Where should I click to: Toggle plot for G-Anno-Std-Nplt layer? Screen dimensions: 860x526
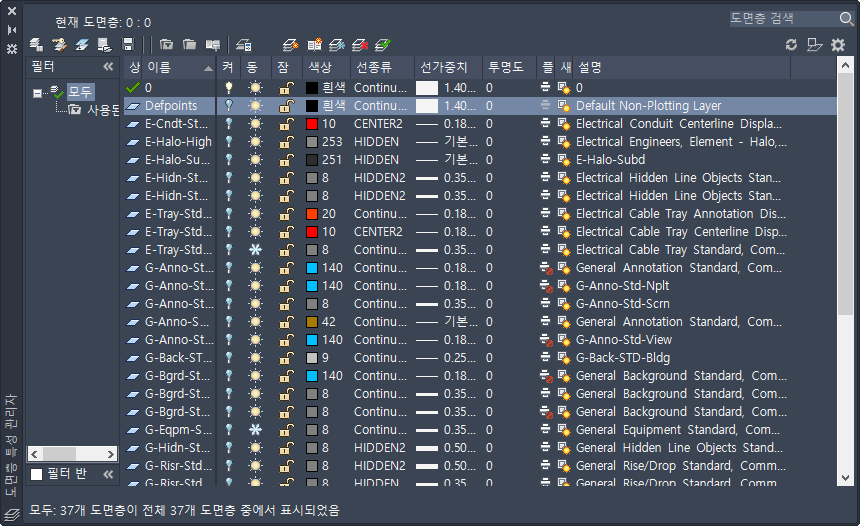[x=546, y=286]
